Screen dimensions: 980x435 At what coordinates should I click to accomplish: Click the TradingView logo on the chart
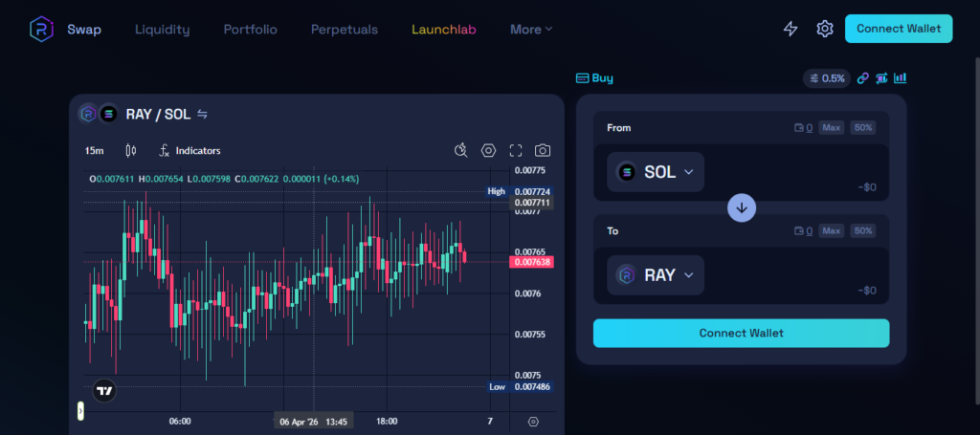tap(105, 390)
